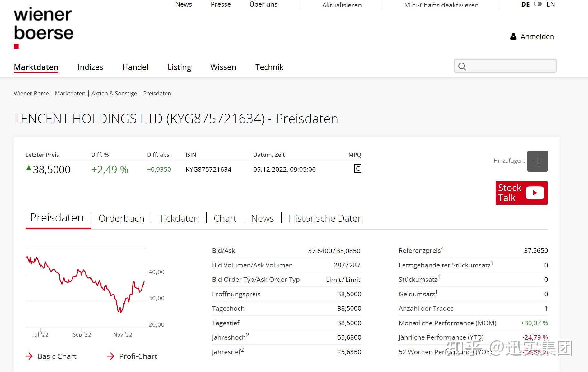The width and height of the screenshot is (588, 372).
Task: Click the Diff. abs. value +0,9350
Action: click(x=159, y=170)
